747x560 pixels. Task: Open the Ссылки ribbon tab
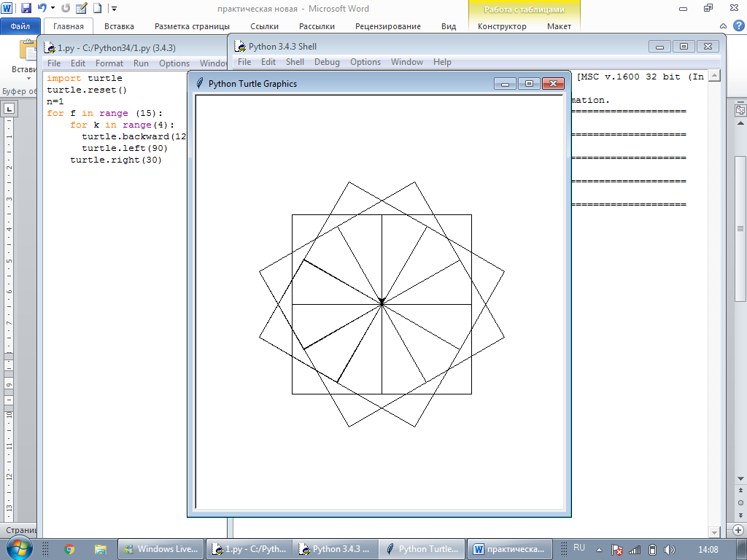[264, 26]
